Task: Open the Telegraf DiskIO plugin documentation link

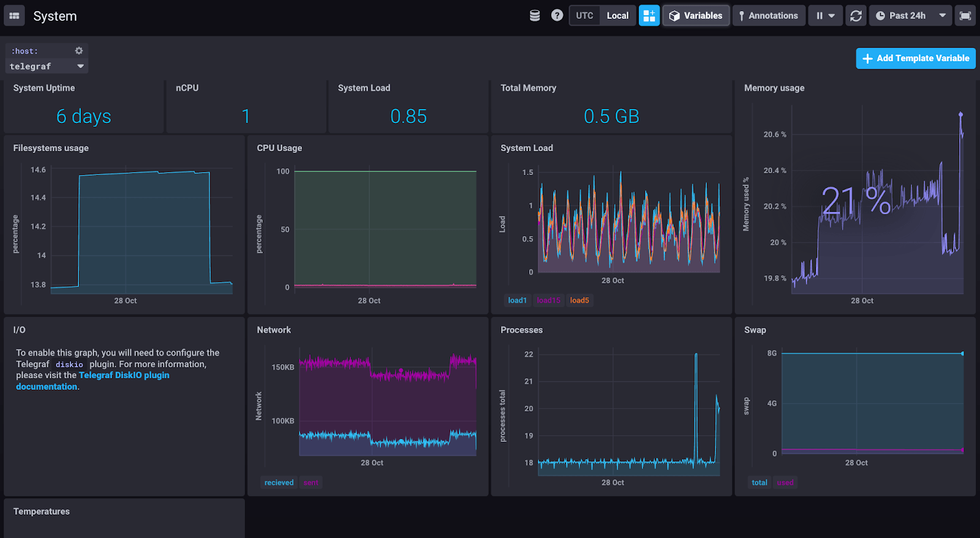Action: (124, 376)
